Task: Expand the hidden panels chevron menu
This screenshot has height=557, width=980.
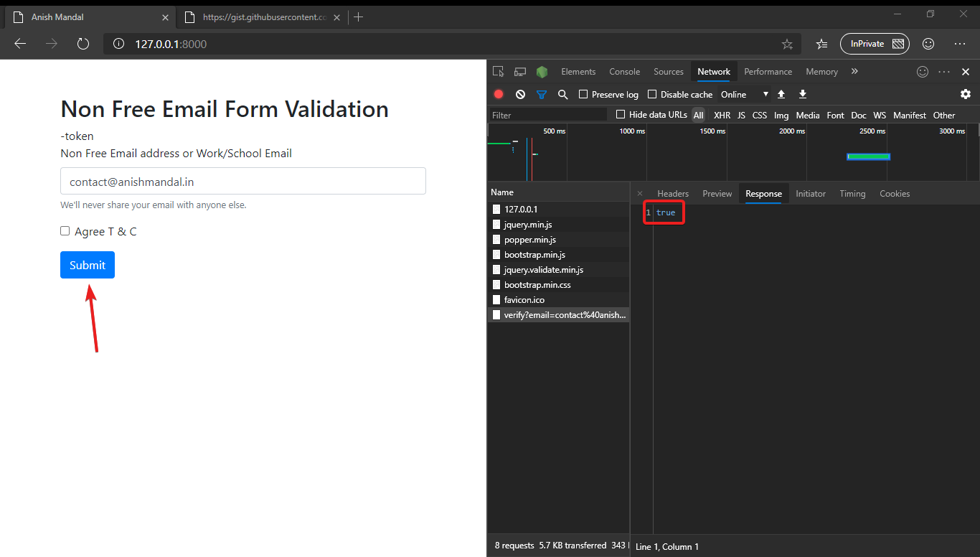Action: (x=854, y=71)
